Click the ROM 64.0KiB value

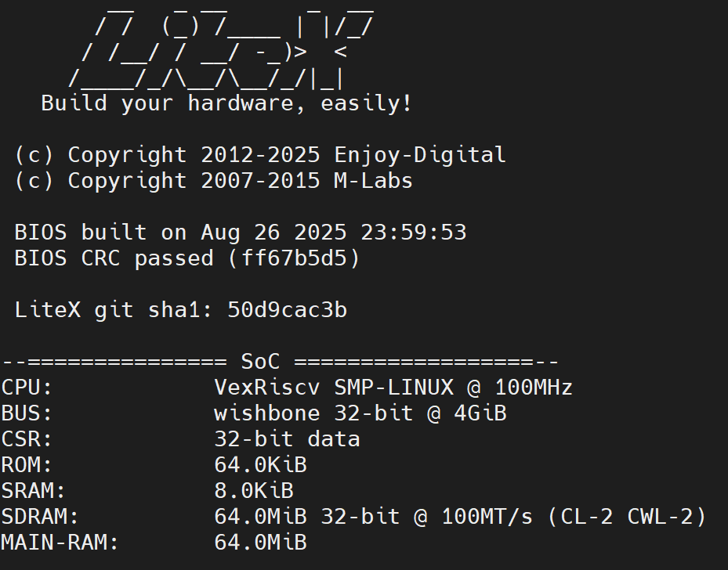point(260,465)
